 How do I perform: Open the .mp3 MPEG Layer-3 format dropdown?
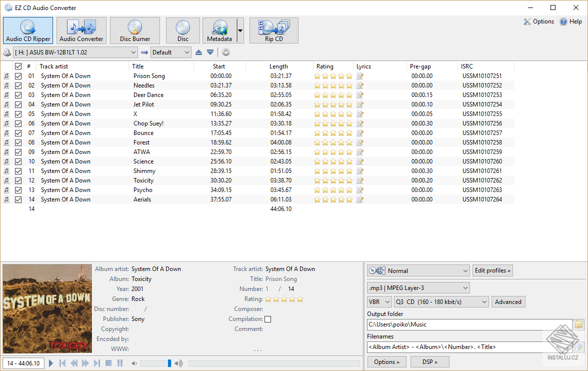[x=418, y=287]
